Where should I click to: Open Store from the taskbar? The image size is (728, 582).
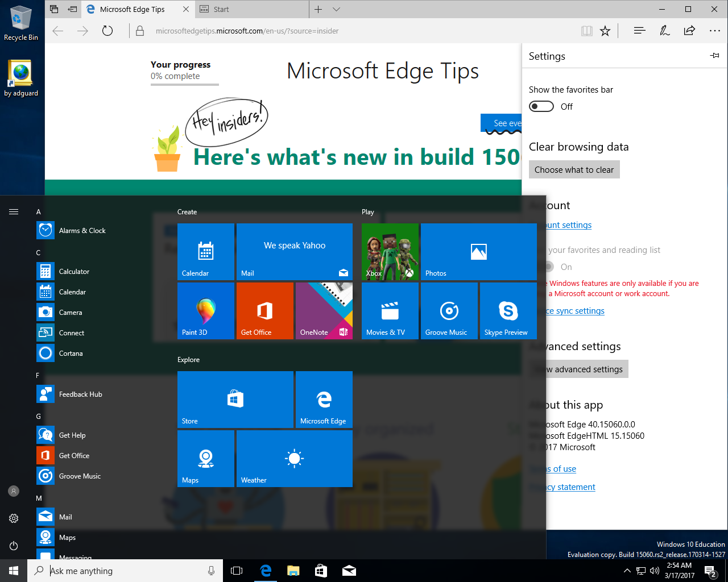[x=321, y=571]
